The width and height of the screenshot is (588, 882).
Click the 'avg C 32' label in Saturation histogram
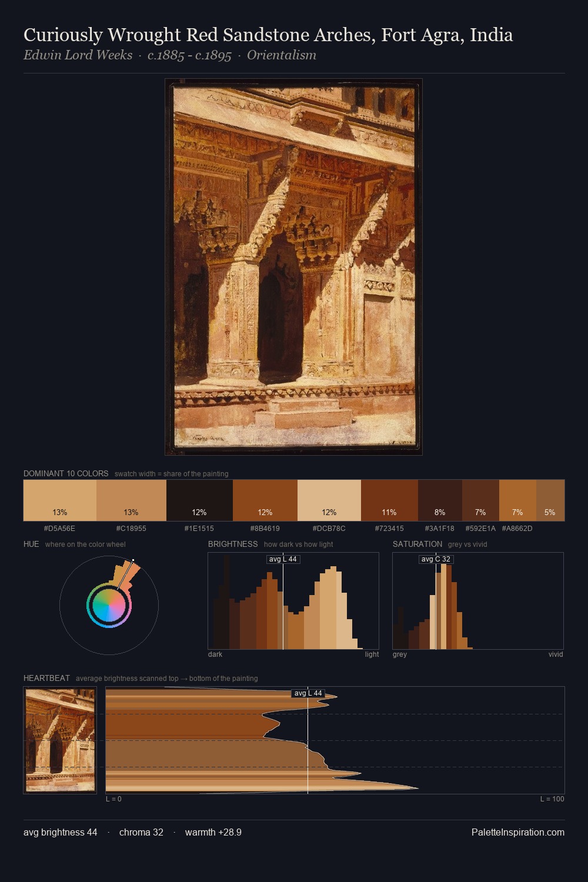coord(436,559)
